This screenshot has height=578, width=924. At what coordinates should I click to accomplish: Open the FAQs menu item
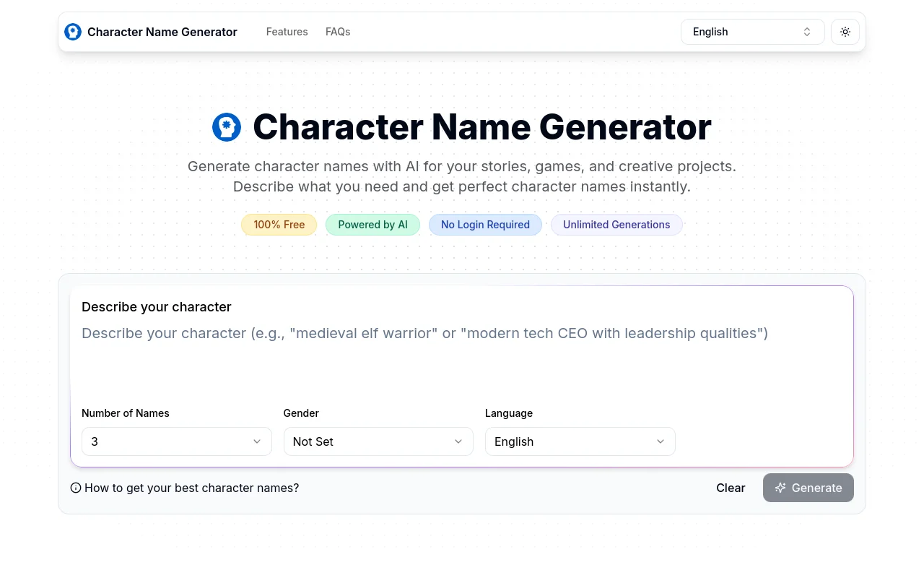(337, 32)
